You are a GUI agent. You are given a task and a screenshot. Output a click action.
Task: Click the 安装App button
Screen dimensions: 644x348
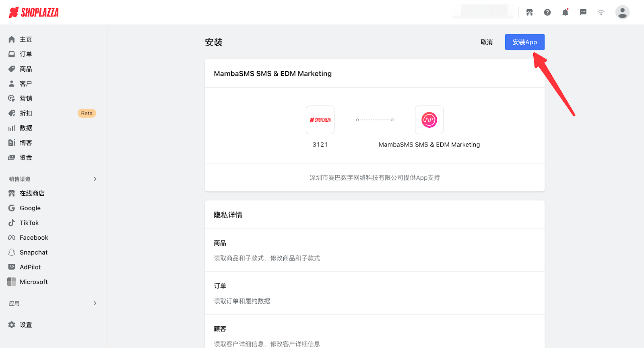pos(524,42)
